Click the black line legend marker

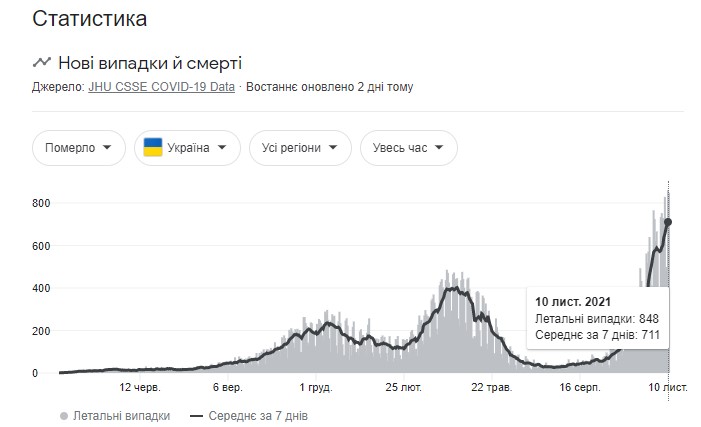[x=196, y=415]
